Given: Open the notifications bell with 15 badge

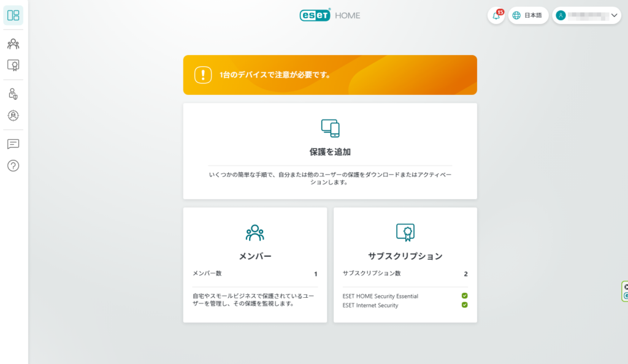Looking at the screenshot, I should click(x=496, y=15).
